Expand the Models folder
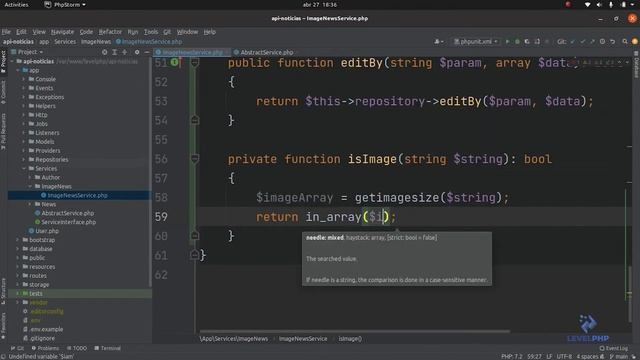Image resolution: width=640 pixels, height=360 pixels. pos(24,142)
